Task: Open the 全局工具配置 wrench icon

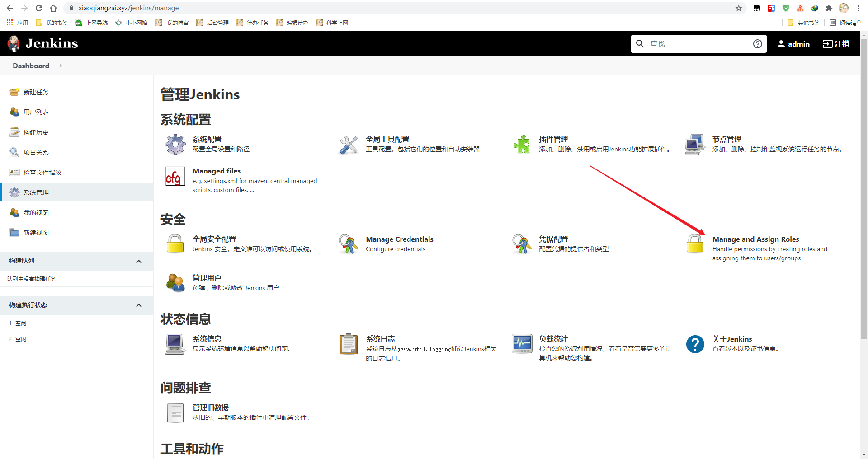Action: tap(349, 145)
